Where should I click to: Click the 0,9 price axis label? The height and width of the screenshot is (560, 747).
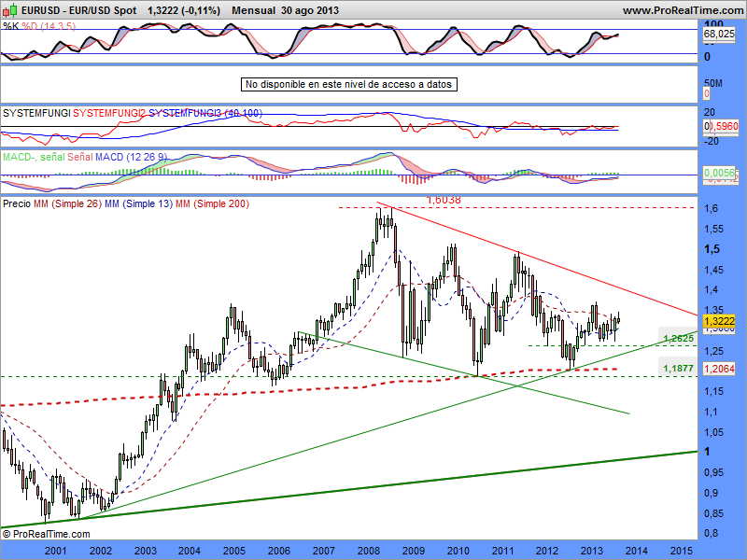pos(712,493)
